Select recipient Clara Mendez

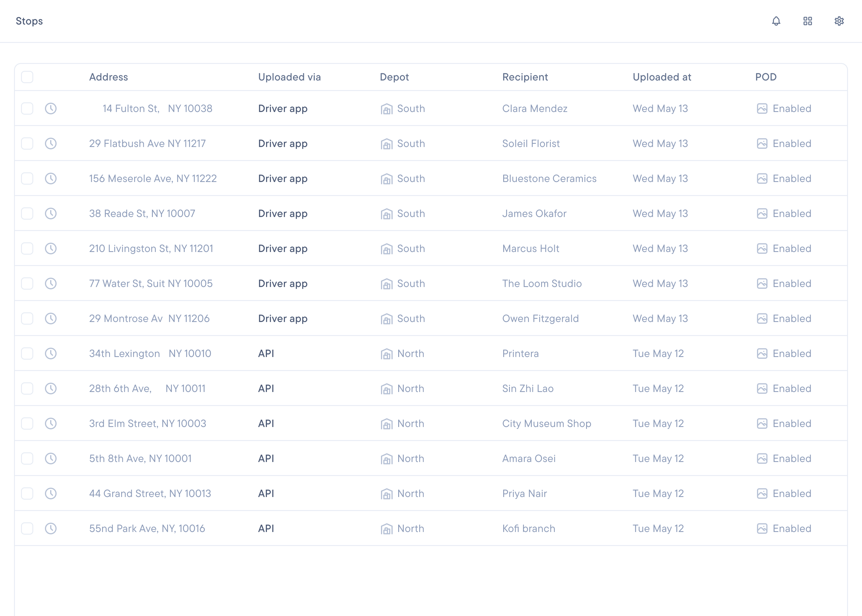tap(535, 108)
